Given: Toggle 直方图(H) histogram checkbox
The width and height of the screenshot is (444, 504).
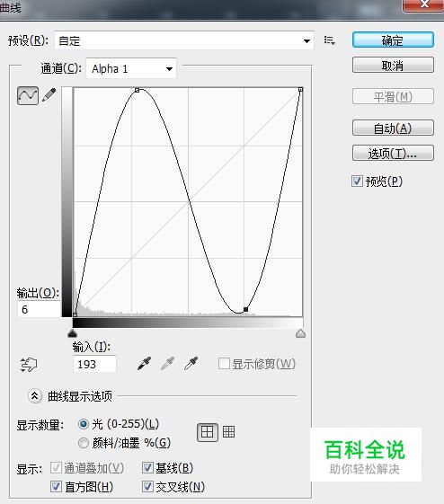Looking at the screenshot, I should coord(56,486).
